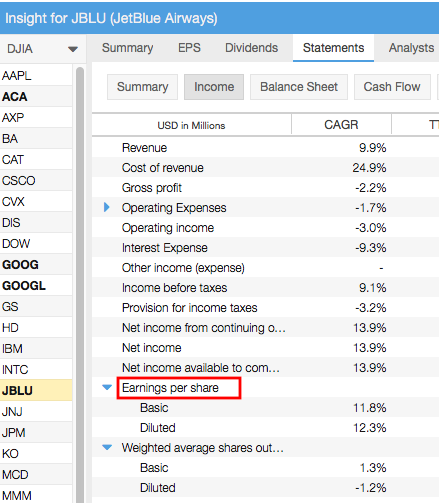View the Balance Sheet statement
The image size is (439, 503).
[299, 87]
